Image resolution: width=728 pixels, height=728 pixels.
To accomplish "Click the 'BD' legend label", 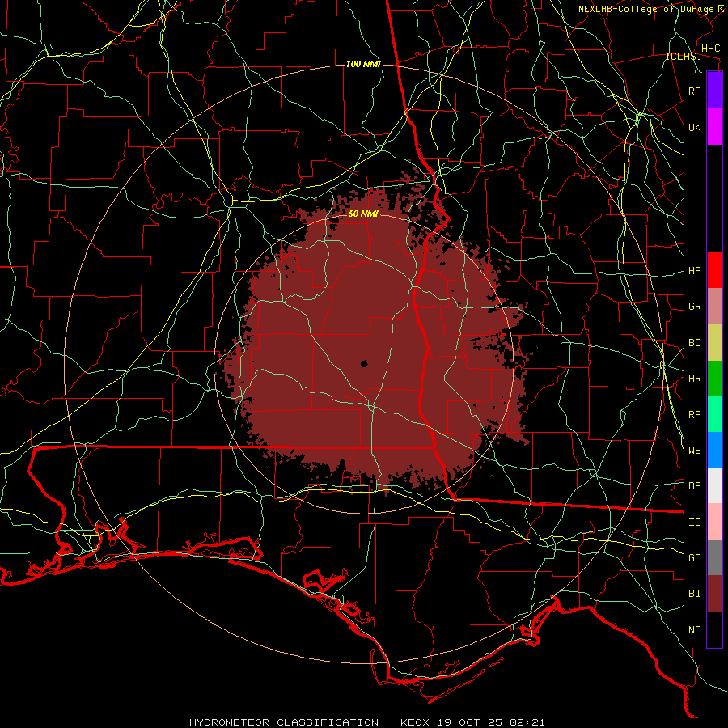I will tap(695, 343).
